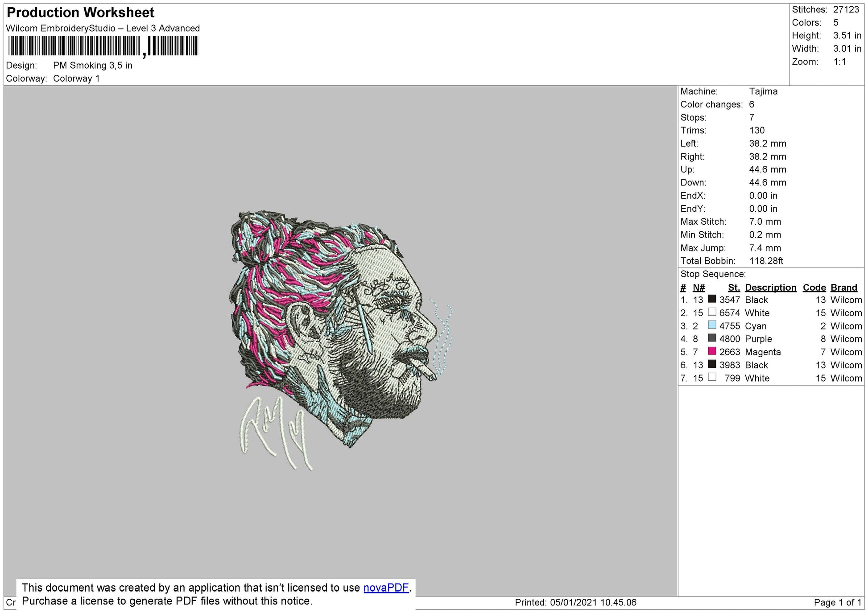Click the black swatch in stop 6
This screenshot has width=868, height=613.
coord(712,364)
